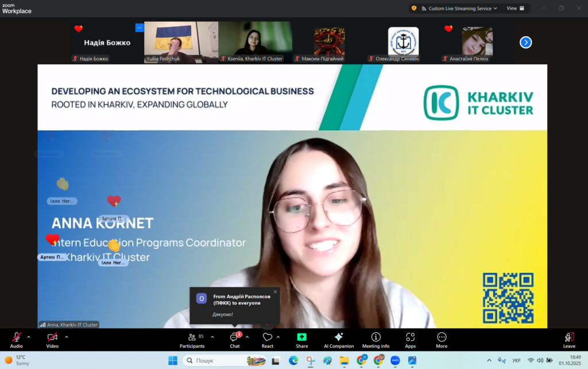The image size is (588, 369).
Task: Dismiss the chat notification popup
Action: [x=275, y=292]
